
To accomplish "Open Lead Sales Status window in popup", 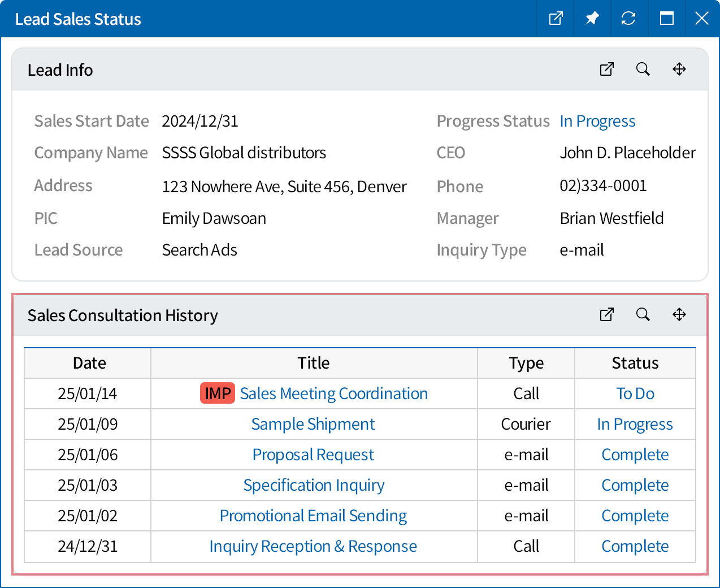I will click(556, 19).
